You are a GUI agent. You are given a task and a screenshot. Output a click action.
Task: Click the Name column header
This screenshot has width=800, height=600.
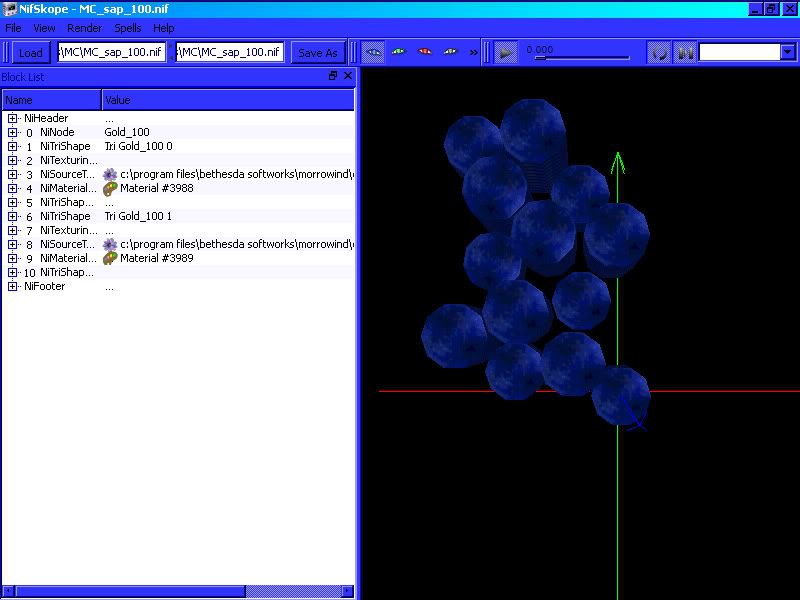pos(52,100)
